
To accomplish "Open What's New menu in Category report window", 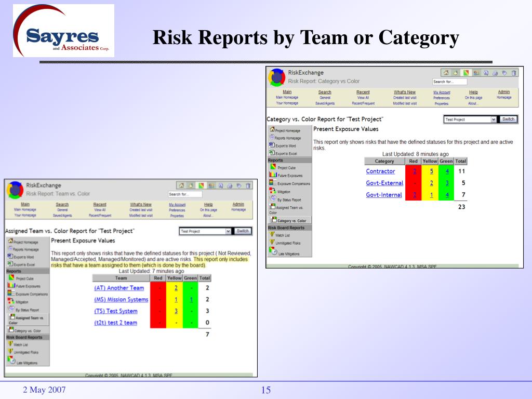I will pyautogui.click(x=405, y=92).
